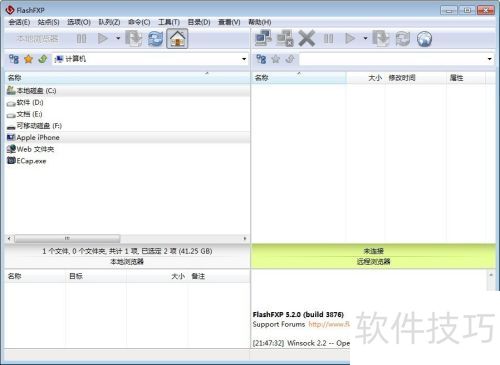
Task: Open the 选项(O) menu
Action: tap(79, 22)
